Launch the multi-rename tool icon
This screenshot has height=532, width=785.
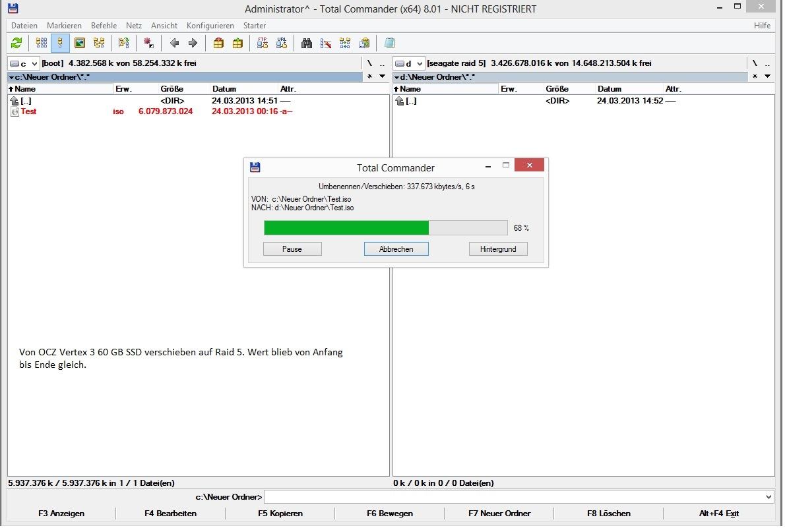point(326,44)
